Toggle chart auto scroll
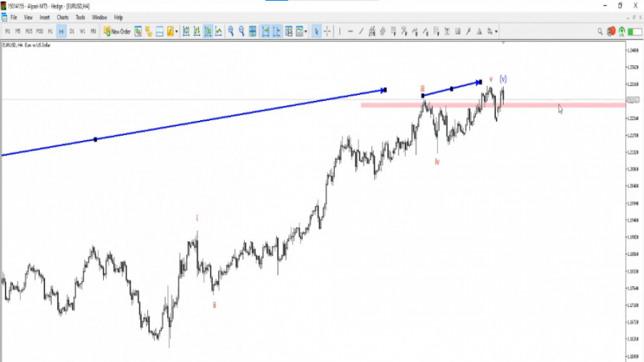Viewport: 644px width, 362px height. [265, 31]
